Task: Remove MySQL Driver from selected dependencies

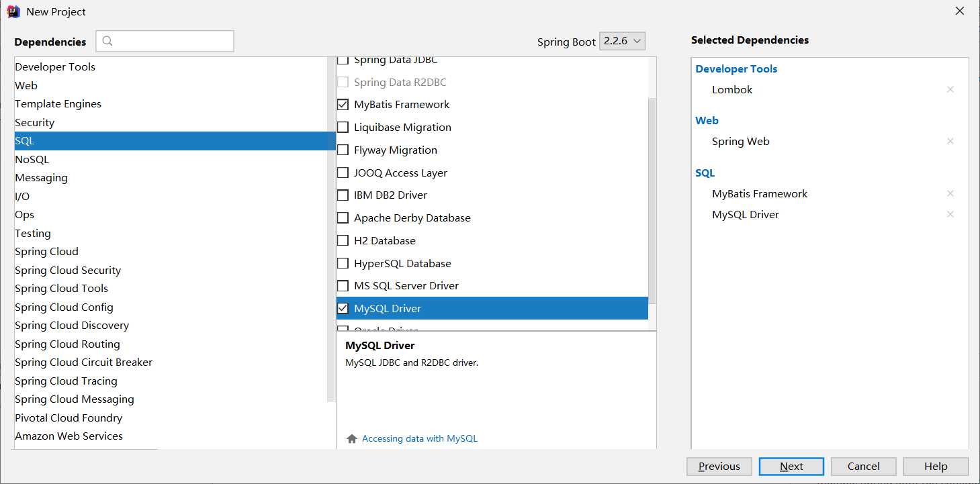Action: click(x=950, y=214)
